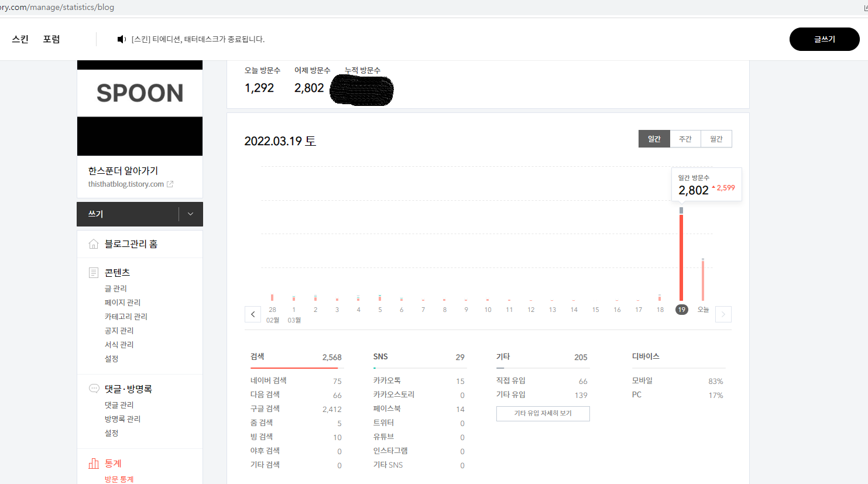Open 카테고리 관리 page

coord(126,317)
